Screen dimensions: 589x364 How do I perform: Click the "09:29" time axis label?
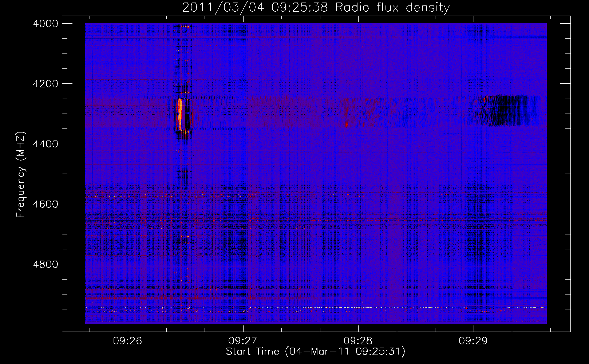tap(473, 341)
